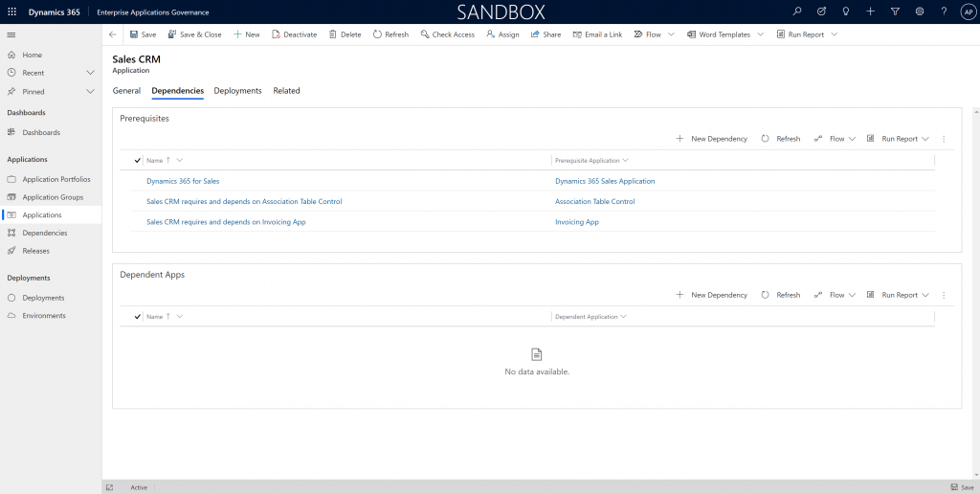980x494 pixels.
Task: Click the help question mark icon
Action: (x=944, y=11)
